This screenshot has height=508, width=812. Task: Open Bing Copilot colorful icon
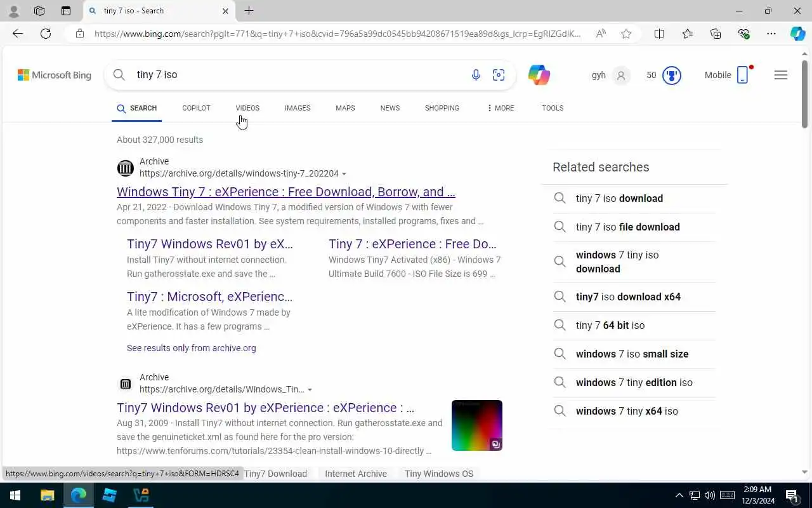[x=539, y=75]
